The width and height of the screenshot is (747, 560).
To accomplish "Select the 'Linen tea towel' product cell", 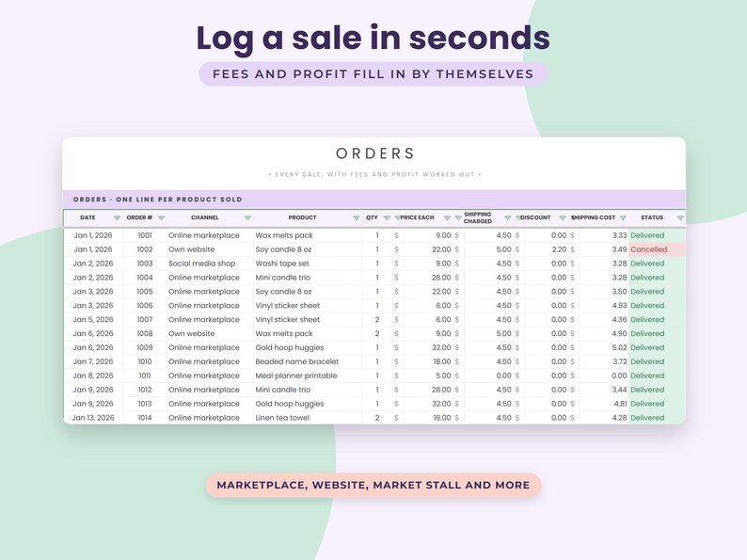I will click(308, 418).
